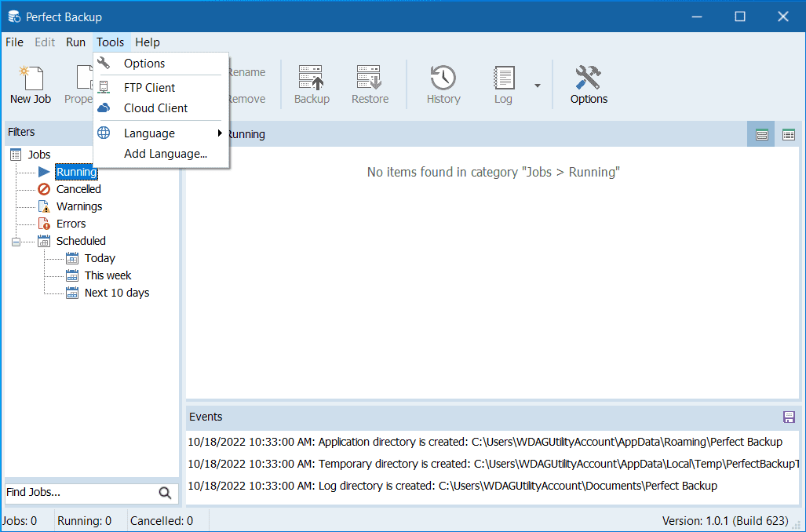The width and height of the screenshot is (806, 532).
Task: Switch to the tile view mode
Action: [761, 135]
